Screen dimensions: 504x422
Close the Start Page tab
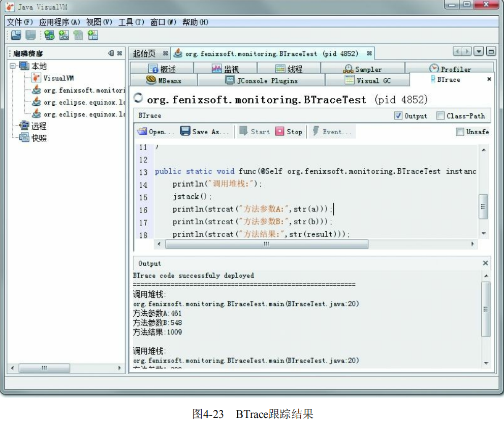pos(165,53)
